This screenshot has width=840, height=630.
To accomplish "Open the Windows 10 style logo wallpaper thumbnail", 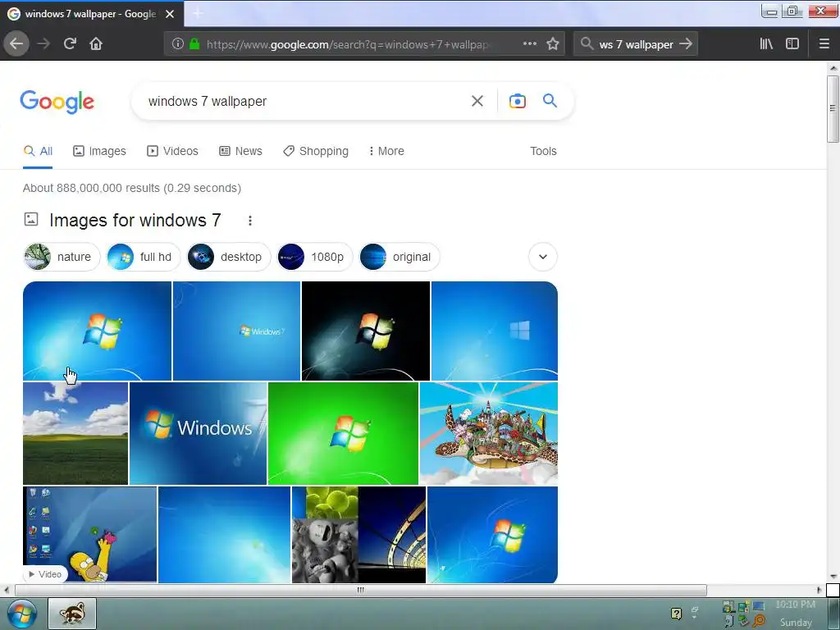I will coord(495,331).
